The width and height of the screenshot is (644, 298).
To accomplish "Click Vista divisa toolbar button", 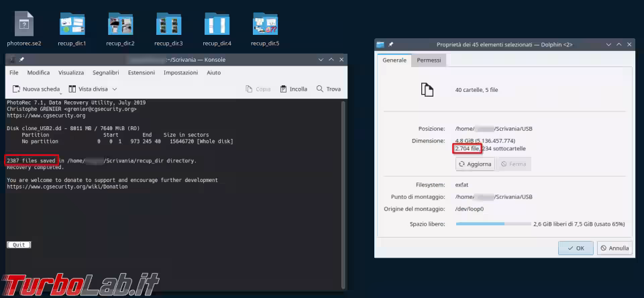I will click(88, 89).
